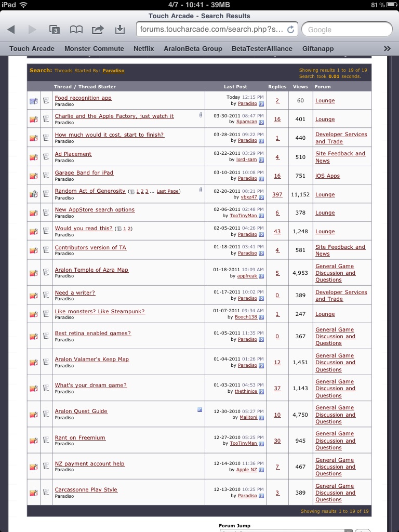Expand bookmarks bar overflow chevrons
The height and width of the screenshot is (532, 399).
[387, 48]
